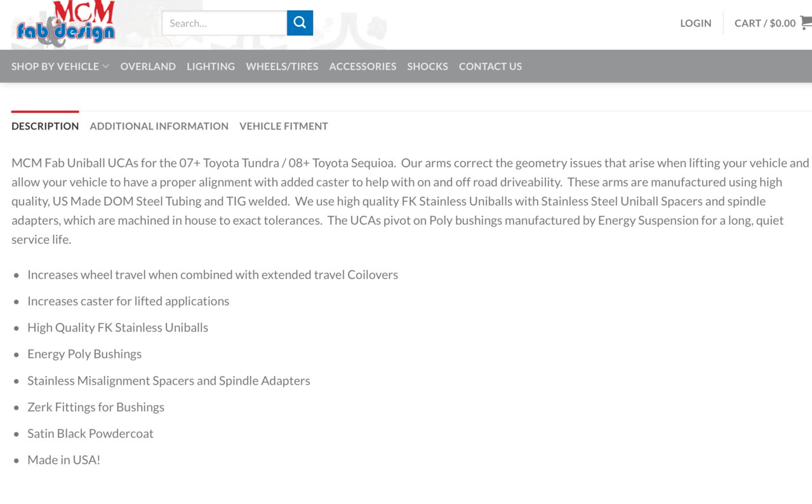This screenshot has width=812, height=504.
Task: Switch to the Vehicle Fitment tab
Action: 284,126
